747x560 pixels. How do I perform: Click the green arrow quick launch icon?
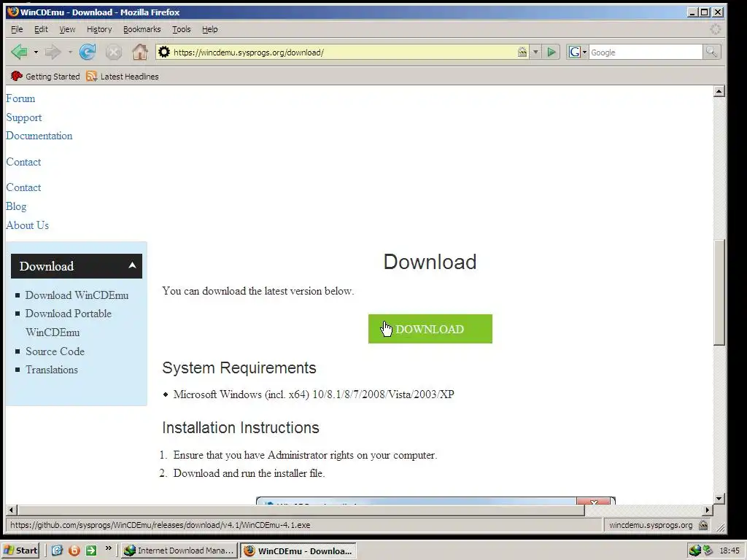(x=91, y=551)
